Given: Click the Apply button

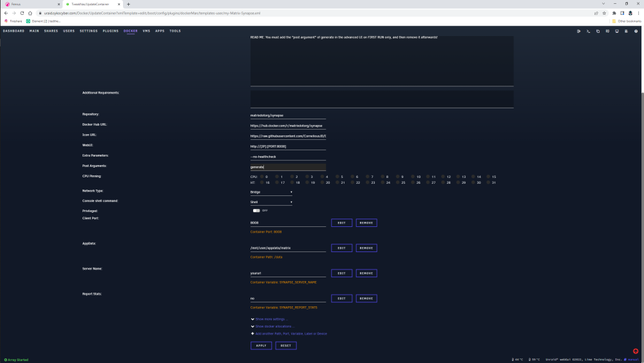Looking at the screenshot, I should pos(261,346).
